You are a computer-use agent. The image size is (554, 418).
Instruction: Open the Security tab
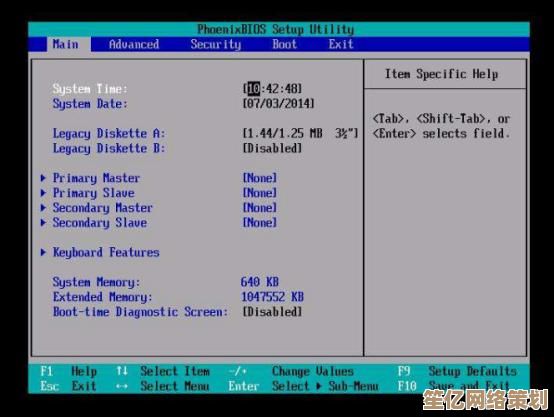216,44
